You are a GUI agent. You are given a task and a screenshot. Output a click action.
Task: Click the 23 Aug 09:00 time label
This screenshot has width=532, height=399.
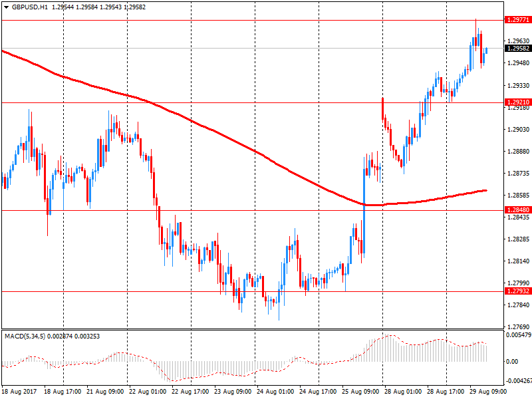click(x=233, y=392)
